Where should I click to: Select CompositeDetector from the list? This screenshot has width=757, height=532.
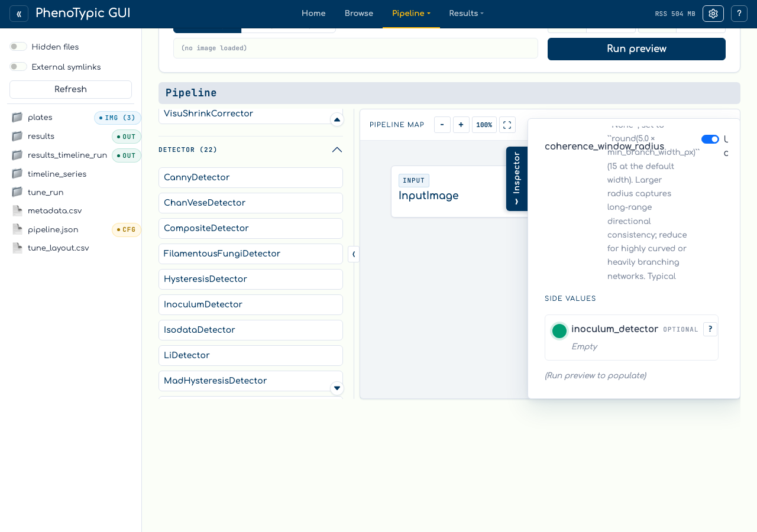pyautogui.click(x=251, y=228)
